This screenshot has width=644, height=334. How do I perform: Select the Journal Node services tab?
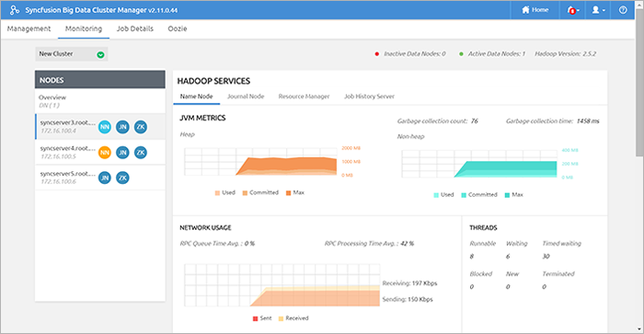(x=246, y=97)
